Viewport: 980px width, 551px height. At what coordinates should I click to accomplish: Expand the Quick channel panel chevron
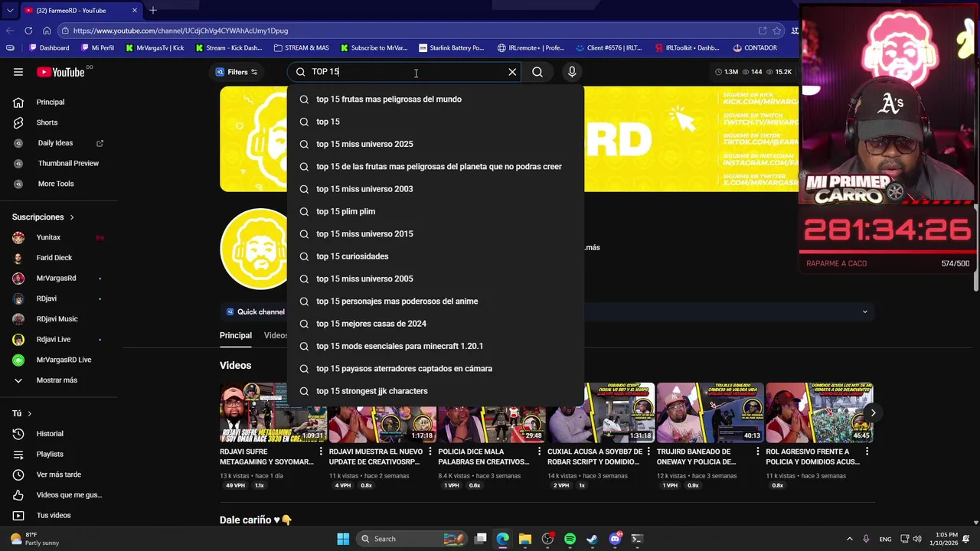pyautogui.click(x=865, y=311)
